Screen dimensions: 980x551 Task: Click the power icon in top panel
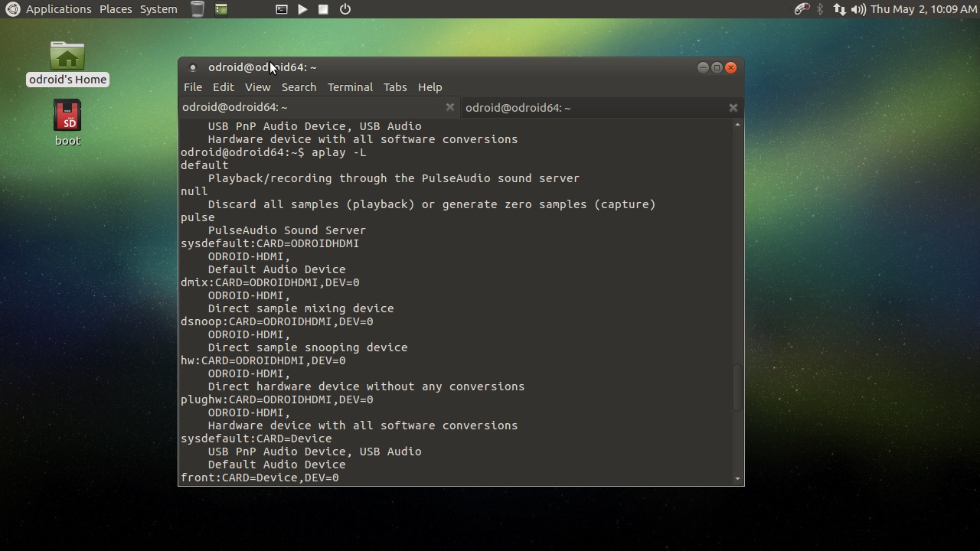[x=345, y=9]
